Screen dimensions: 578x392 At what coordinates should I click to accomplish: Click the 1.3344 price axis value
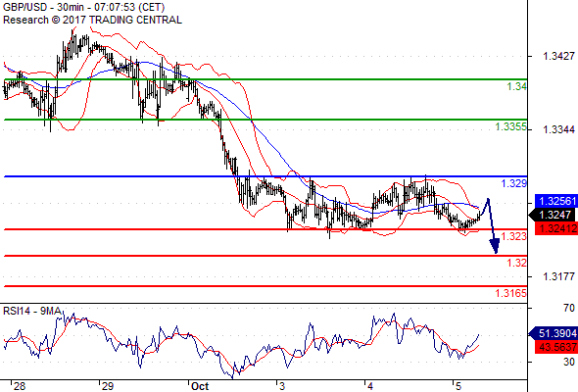(558, 129)
